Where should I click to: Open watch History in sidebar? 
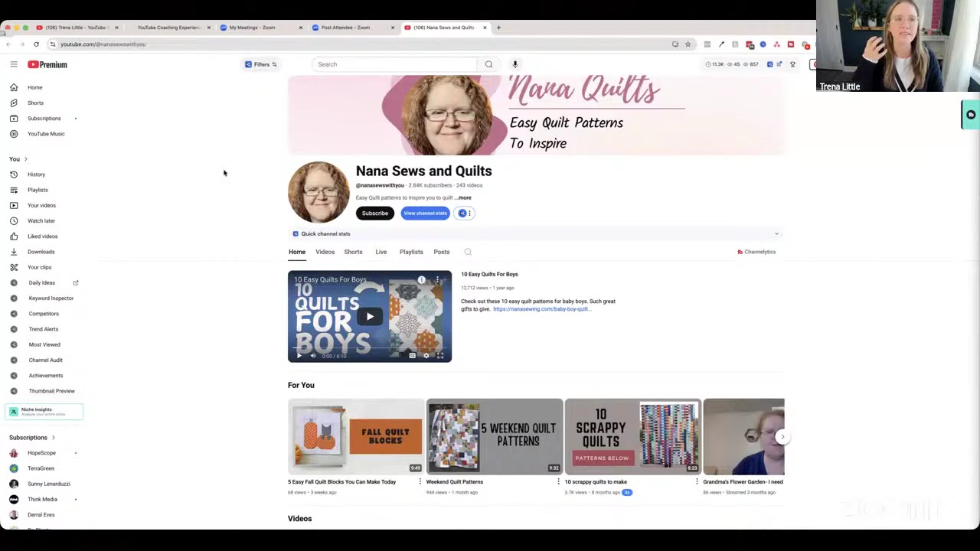point(36,174)
